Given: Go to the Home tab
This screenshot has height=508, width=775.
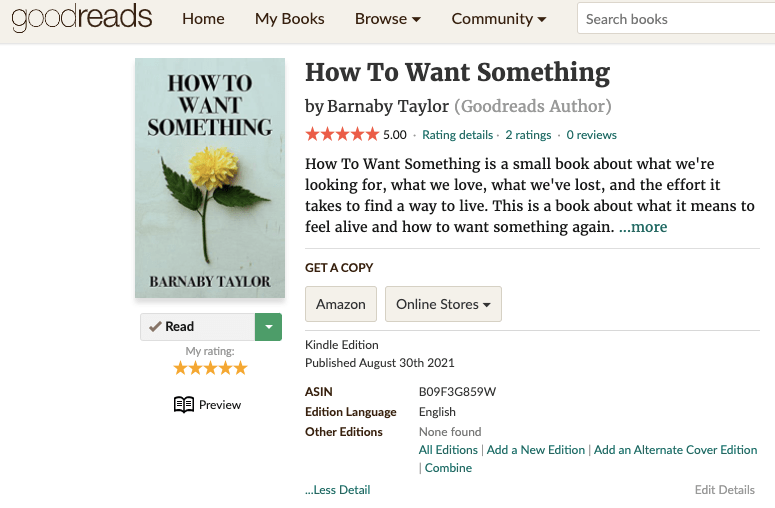Looking at the screenshot, I should [x=203, y=19].
